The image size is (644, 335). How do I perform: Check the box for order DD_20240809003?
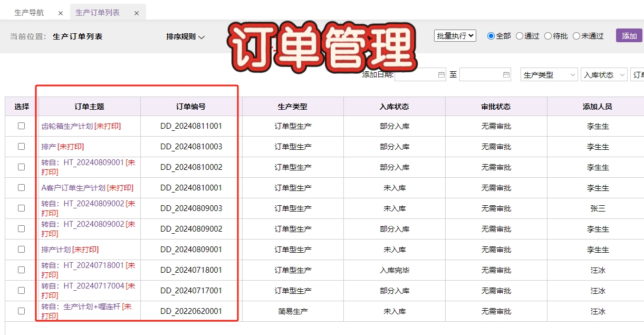click(x=22, y=208)
